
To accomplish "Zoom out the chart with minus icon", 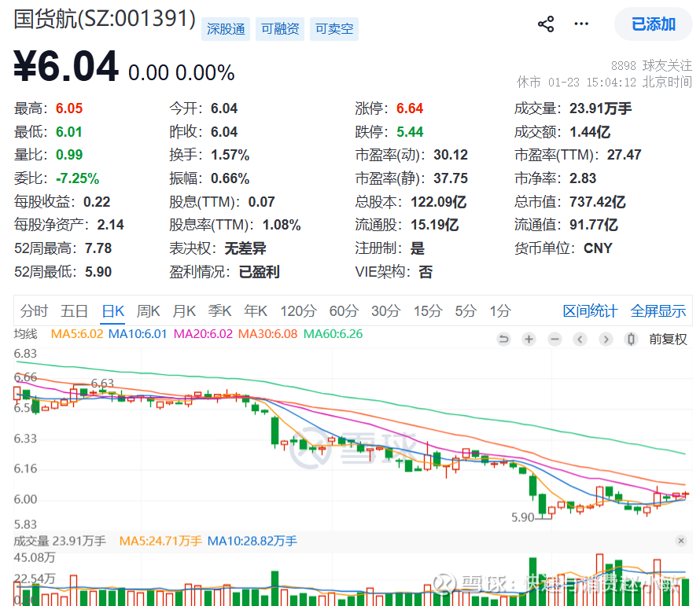I will [555, 340].
